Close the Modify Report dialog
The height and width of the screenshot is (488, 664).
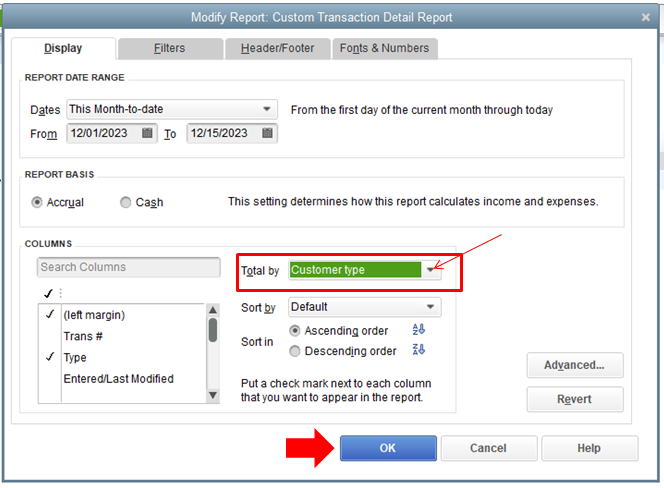(645, 17)
